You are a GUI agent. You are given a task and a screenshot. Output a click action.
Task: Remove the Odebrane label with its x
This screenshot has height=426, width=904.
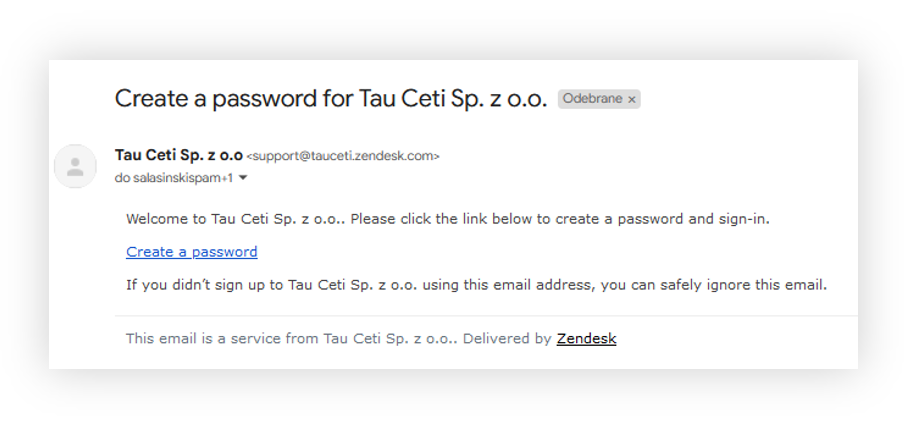[631, 100]
